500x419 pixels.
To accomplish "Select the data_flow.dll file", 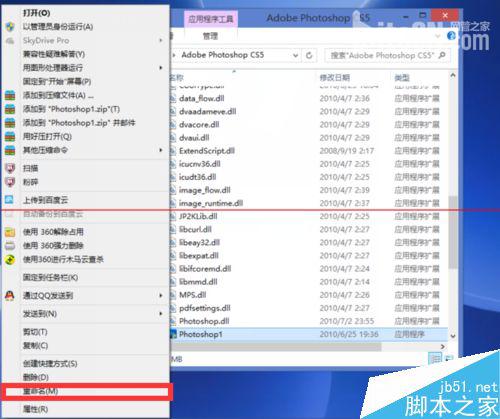I will 201,99.
